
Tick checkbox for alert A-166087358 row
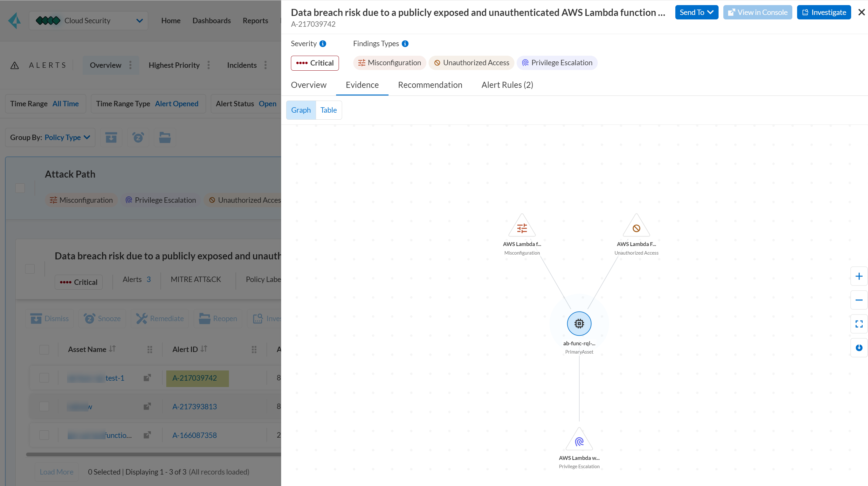(x=44, y=435)
